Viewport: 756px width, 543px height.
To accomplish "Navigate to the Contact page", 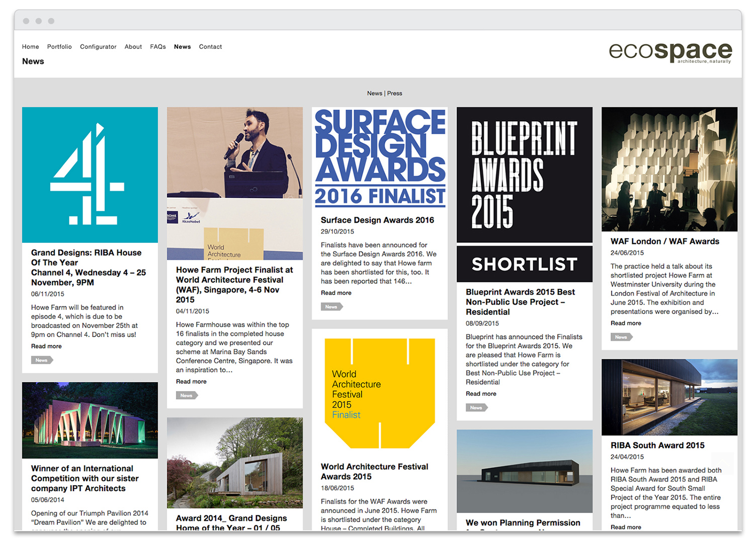I will (x=210, y=47).
